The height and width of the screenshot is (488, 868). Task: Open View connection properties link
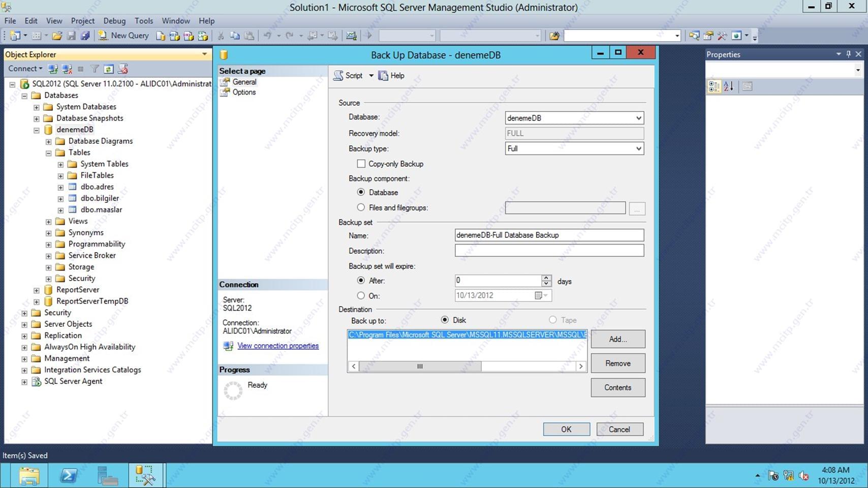pyautogui.click(x=278, y=346)
